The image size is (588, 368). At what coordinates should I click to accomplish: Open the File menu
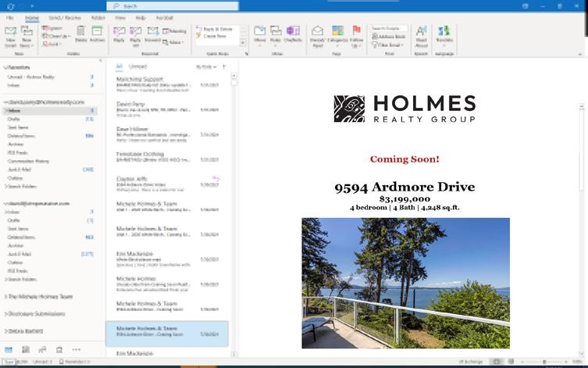click(x=9, y=18)
